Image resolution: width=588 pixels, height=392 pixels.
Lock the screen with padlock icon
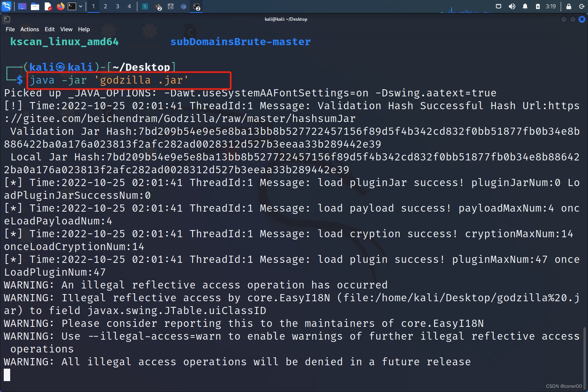pyautogui.click(x=569, y=6)
